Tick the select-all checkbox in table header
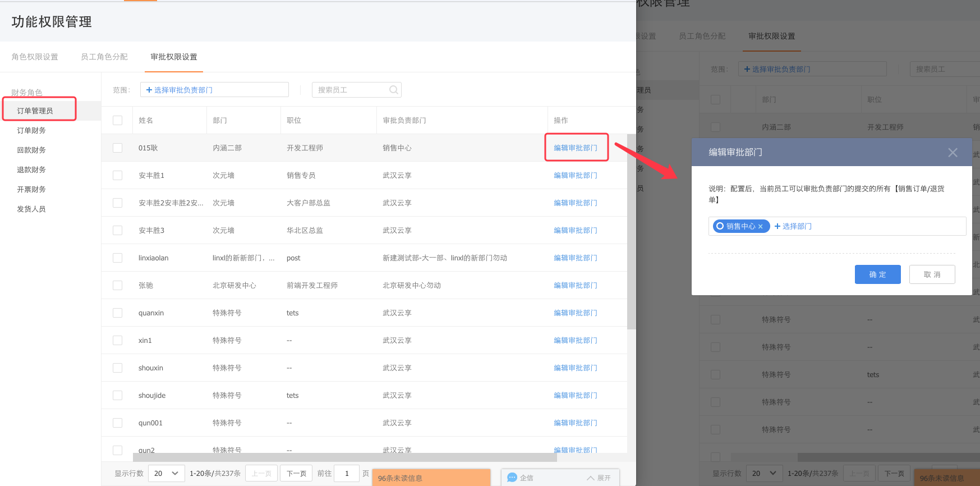The width and height of the screenshot is (980, 486). [117, 120]
